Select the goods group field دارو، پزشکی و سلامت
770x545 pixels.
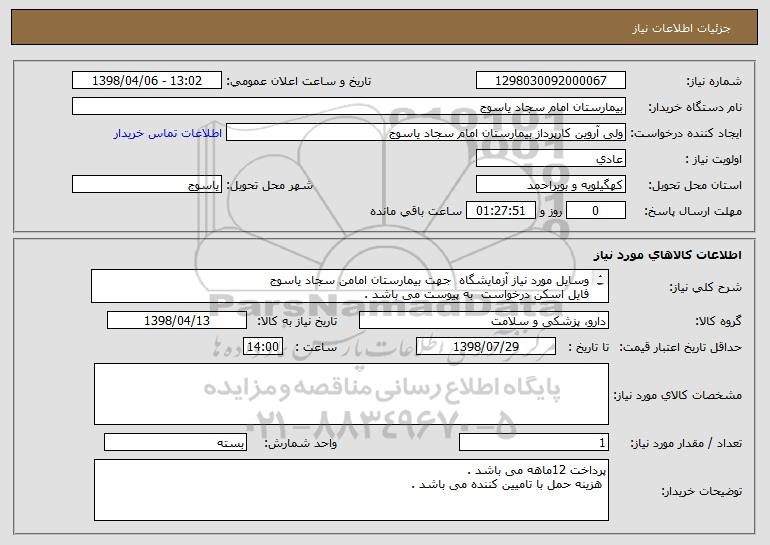click(484, 321)
